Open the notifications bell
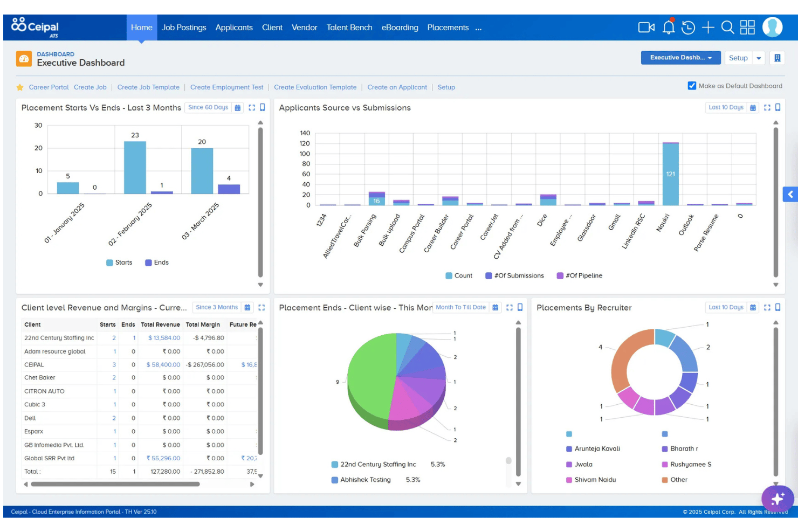The width and height of the screenshot is (798, 532). 669,27
